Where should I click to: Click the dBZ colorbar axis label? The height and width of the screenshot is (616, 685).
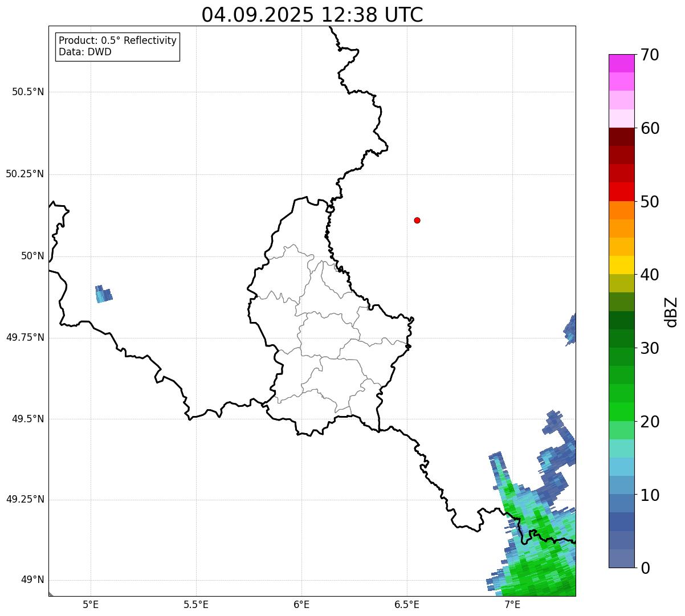[x=671, y=311]
